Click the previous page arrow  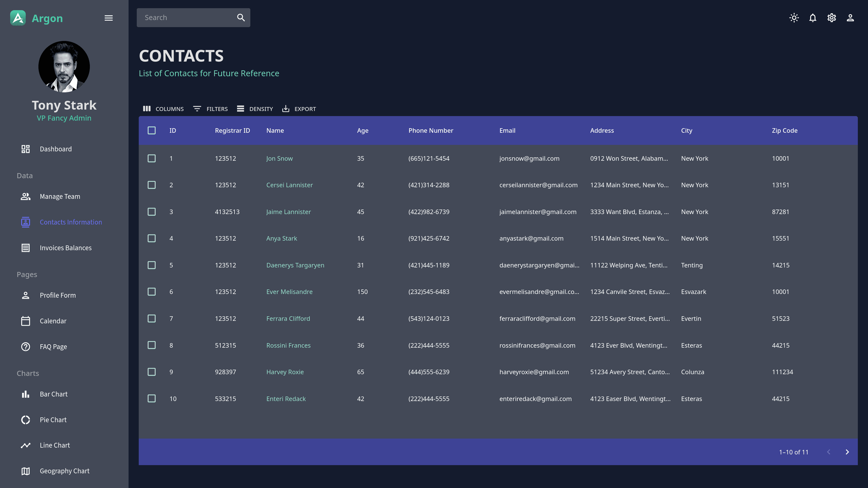click(x=828, y=452)
